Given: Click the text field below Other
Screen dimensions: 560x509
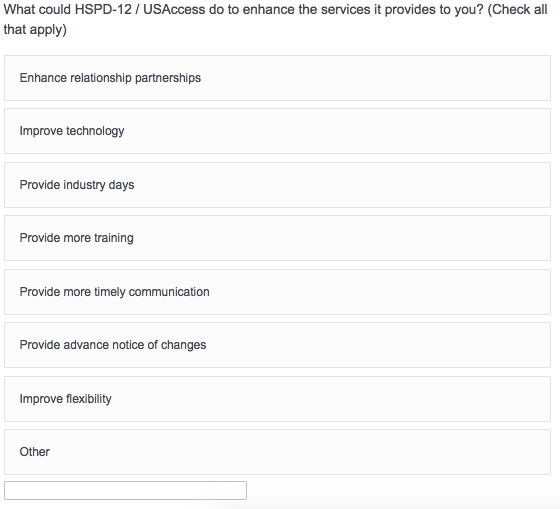Looking at the screenshot, I should pos(125,490).
